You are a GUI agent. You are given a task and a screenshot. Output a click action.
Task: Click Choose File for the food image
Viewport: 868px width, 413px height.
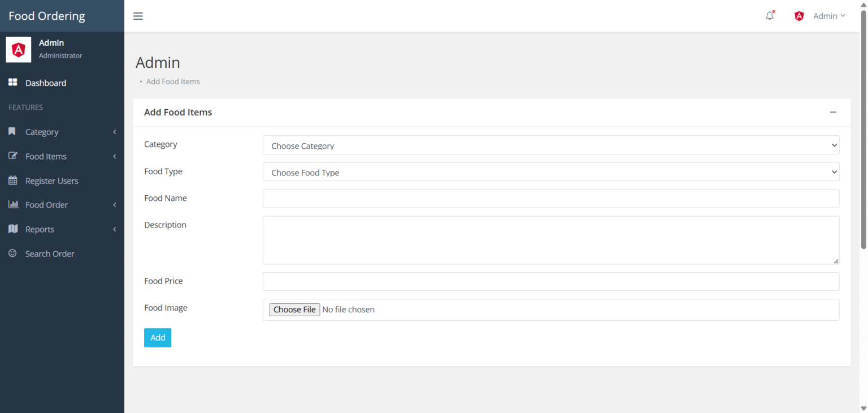pyautogui.click(x=294, y=309)
